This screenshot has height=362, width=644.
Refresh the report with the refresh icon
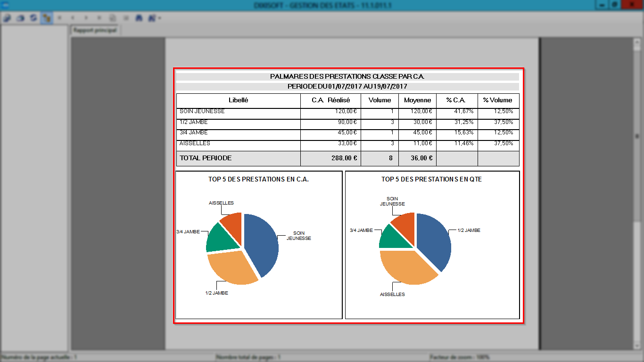(33, 18)
